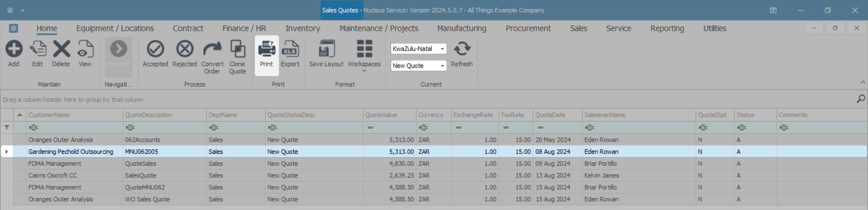Open the KwaZulu-Natal site dropdown

(442, 49)
